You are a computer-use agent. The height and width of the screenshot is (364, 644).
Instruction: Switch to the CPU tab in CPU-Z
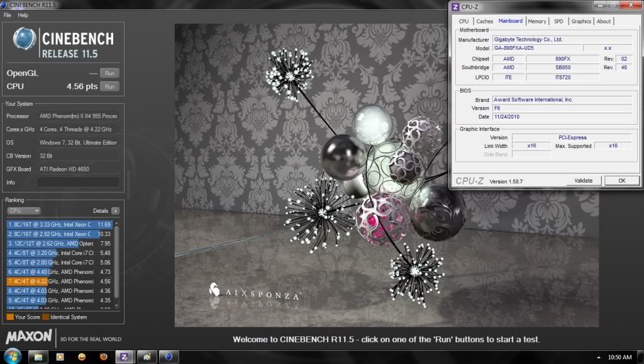(464, 21)
